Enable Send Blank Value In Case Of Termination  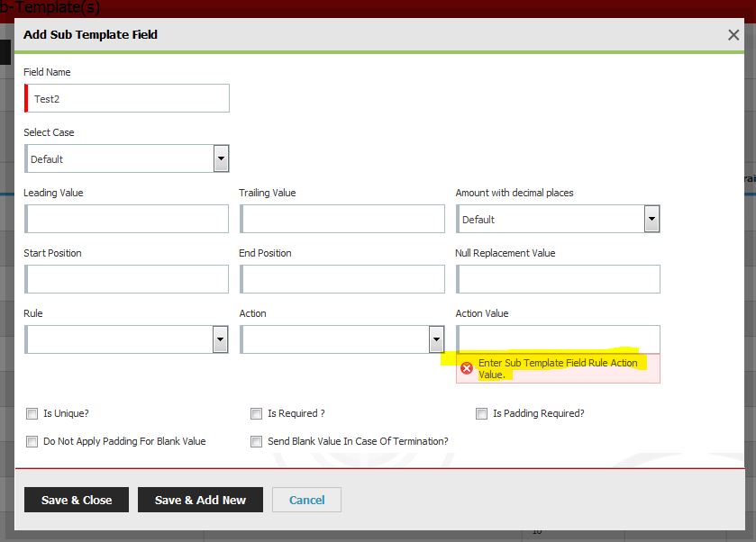(x=257, y=442)
